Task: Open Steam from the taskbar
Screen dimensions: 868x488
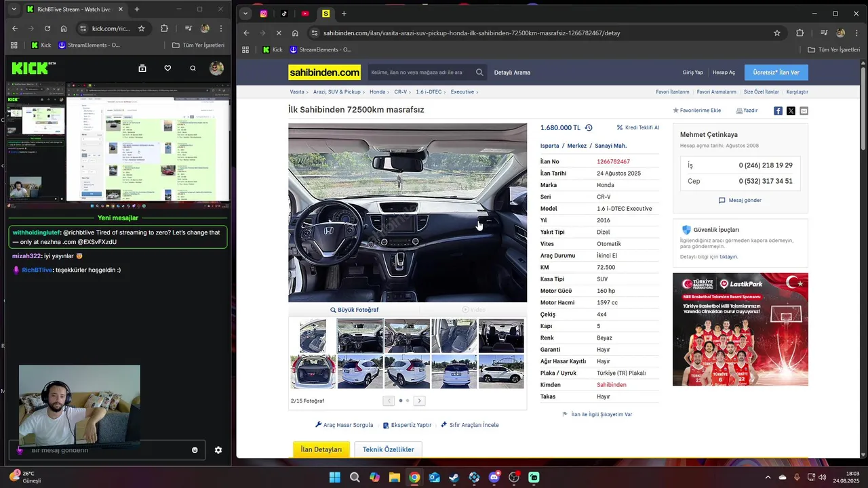Action: (454, 477)
